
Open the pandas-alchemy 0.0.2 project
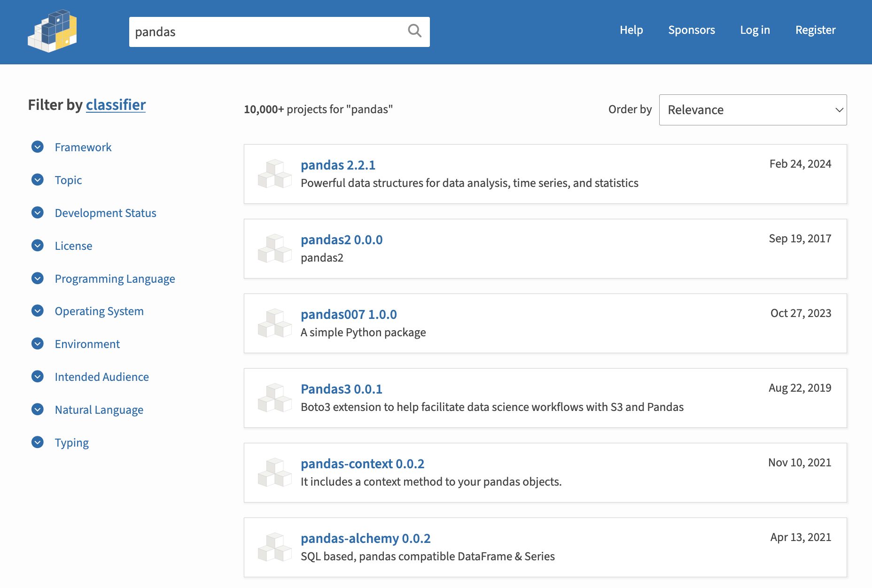(x=366, y=539)
